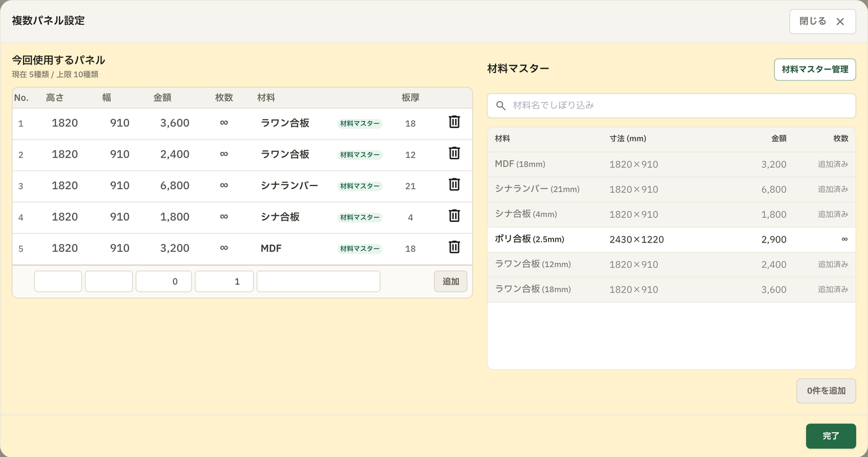Click the ラワン合板 (18mm) master row

(671, 290)
